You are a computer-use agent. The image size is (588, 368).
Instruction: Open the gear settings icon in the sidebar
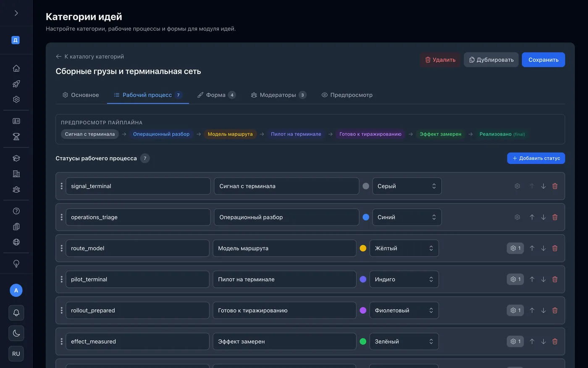[16, 99]
